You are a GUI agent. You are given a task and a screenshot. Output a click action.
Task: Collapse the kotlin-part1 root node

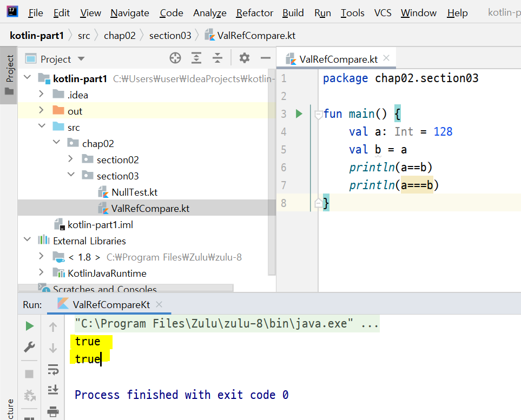27,77
